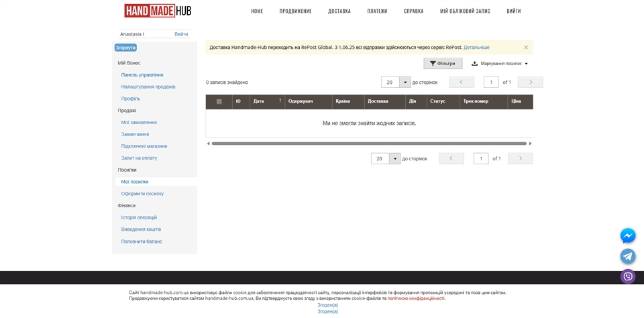Toggle the select-all checkbox in table header
Viewport: 644px width, 318px height.
coord(219,101)
